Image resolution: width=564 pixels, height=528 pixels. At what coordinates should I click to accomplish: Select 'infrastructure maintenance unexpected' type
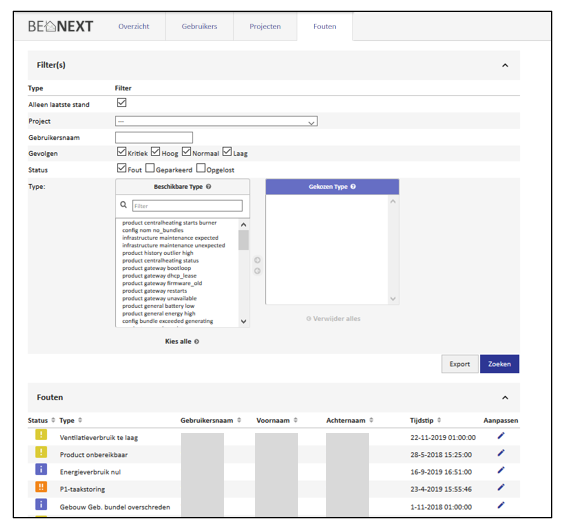pos(174,245)
